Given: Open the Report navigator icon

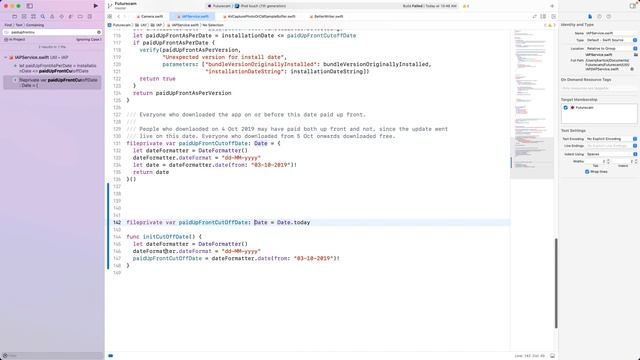Looking at the screenshot, I should [90, 17].
